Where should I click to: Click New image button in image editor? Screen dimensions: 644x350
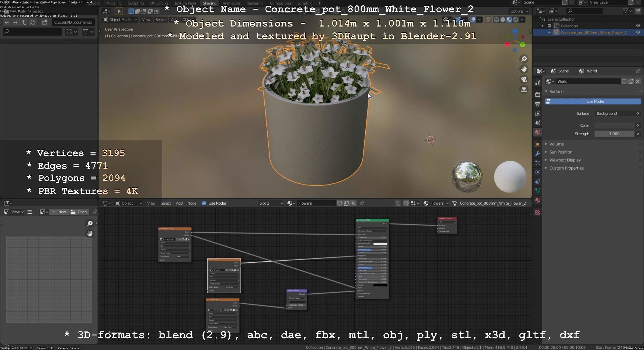(x=59, y=212)
